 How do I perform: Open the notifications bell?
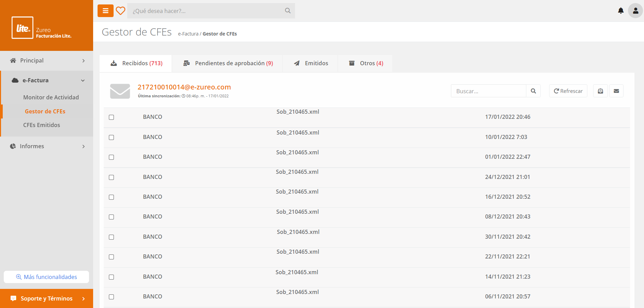(621, 11)
